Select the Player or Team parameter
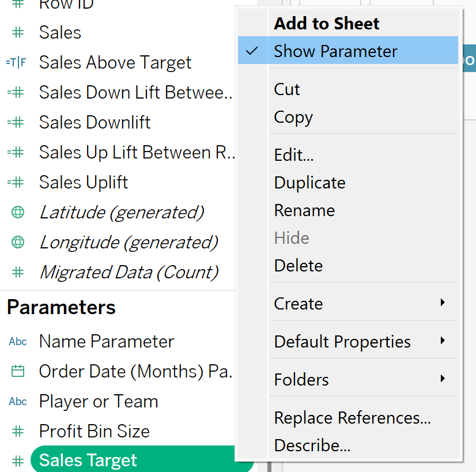This screenshot has width=476, height=472. (x=99, y=402)
